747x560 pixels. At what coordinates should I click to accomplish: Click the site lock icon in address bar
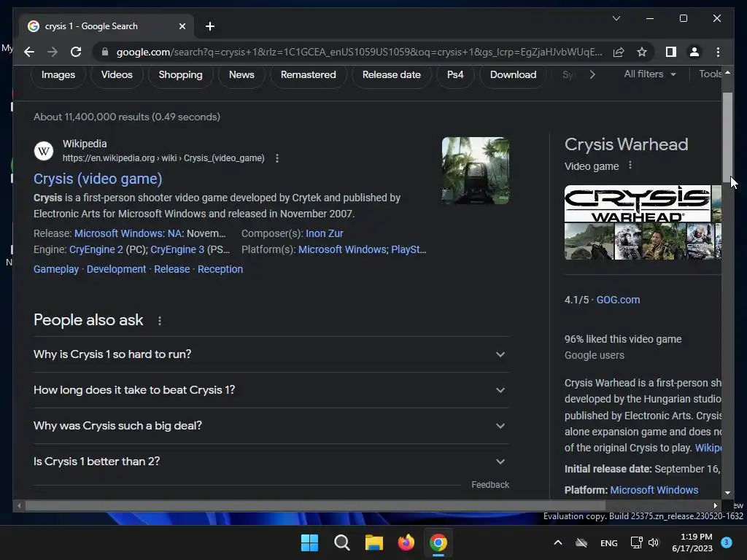tap(105, 52)
